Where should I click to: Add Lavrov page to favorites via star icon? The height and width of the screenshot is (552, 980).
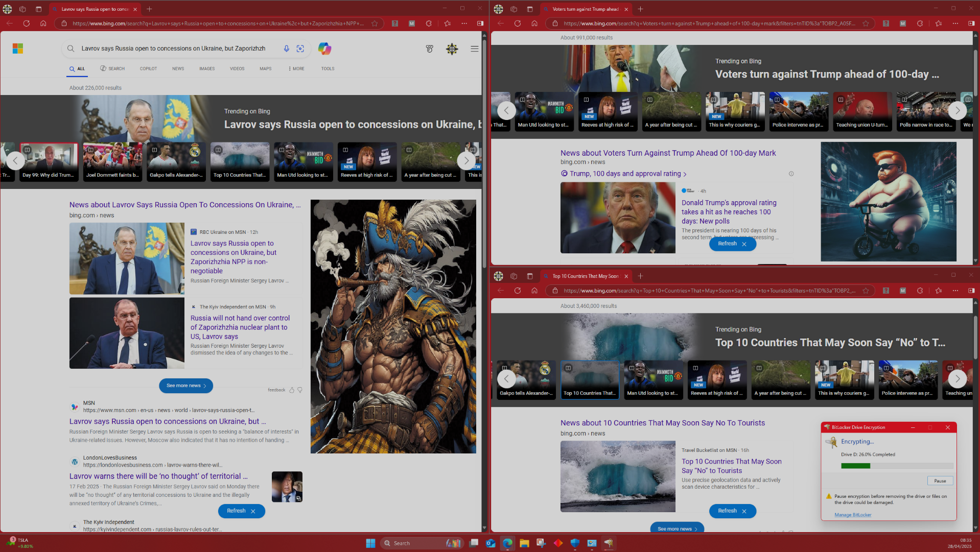click(x=375, y=23)
